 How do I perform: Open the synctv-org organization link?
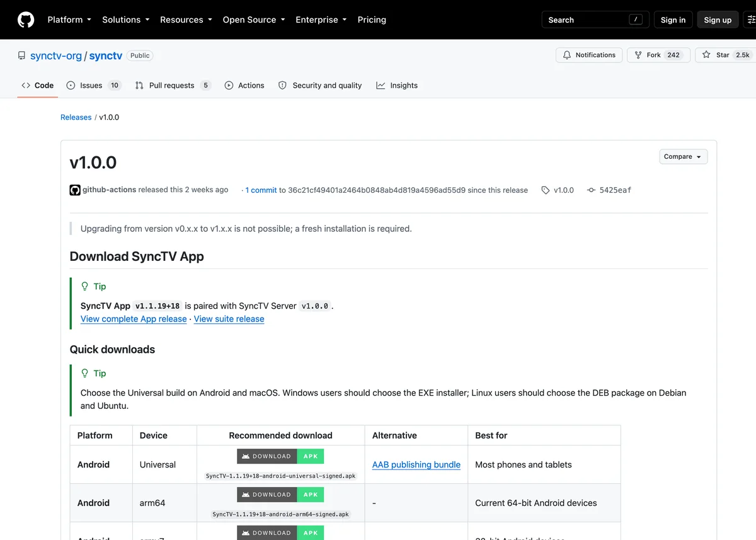click(x=56, y=55)
